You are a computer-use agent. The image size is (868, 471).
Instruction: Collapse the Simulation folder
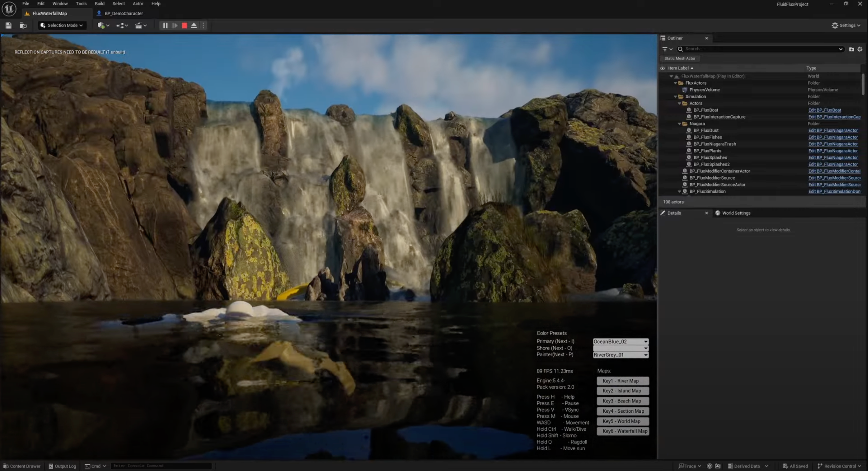coord(675,96)
